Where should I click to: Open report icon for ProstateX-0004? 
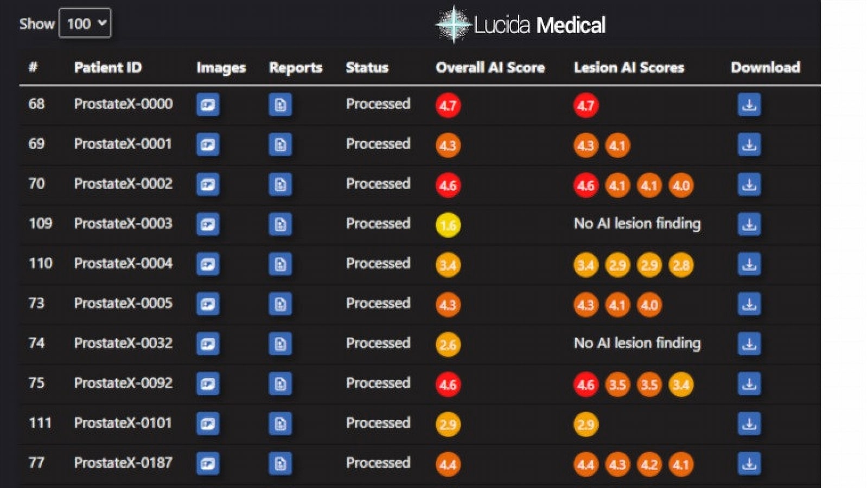[x=280, y=264]
